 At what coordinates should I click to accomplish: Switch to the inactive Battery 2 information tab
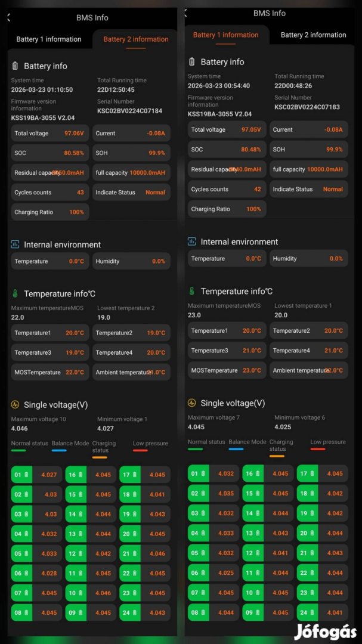313,35
